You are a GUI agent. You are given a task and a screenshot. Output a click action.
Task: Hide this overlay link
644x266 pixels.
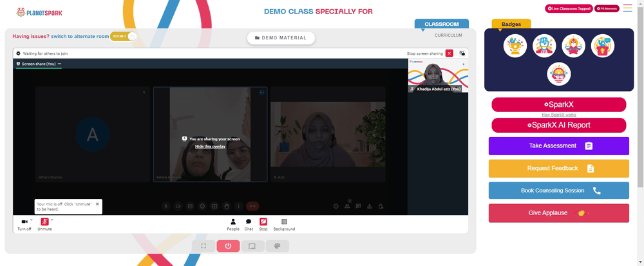[210, 147]
